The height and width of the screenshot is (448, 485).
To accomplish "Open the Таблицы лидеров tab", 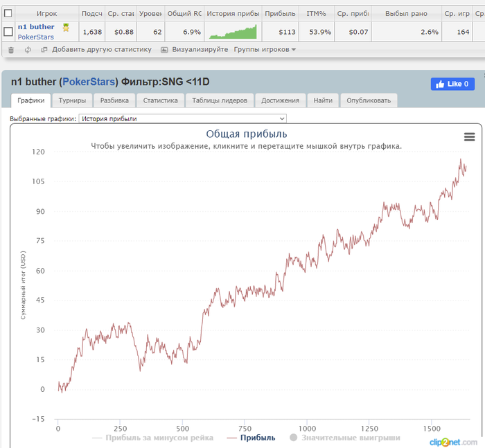I will (x=220, y=100).
